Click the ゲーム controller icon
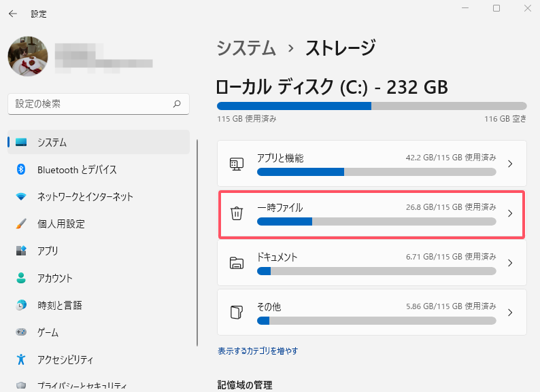 (21, 332)
